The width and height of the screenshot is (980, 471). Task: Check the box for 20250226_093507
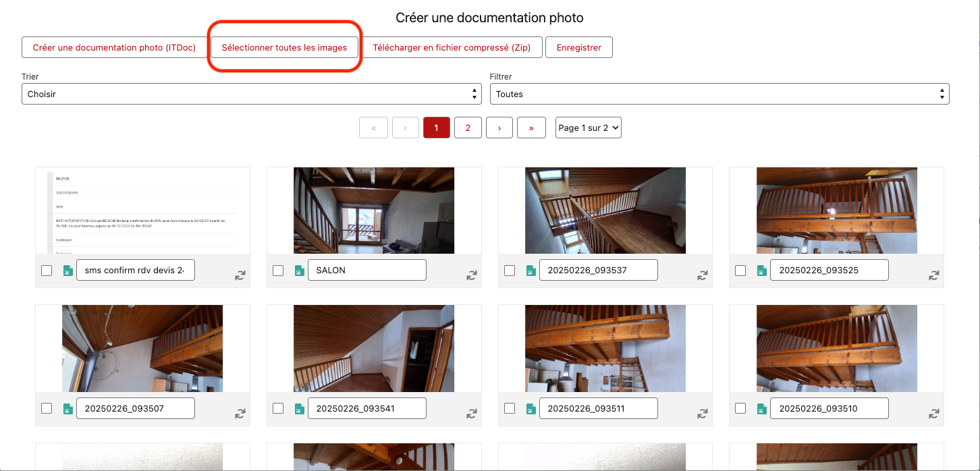(47, 408)
